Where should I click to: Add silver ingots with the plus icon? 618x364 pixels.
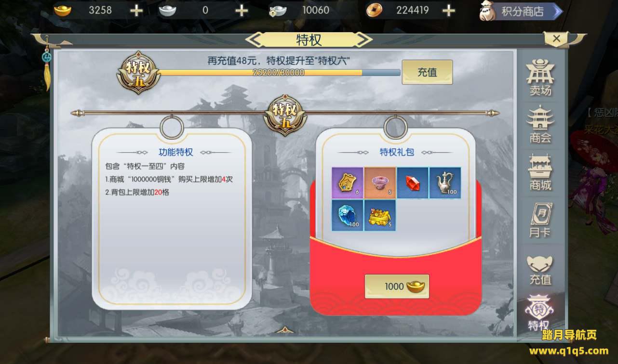[242, 10]
